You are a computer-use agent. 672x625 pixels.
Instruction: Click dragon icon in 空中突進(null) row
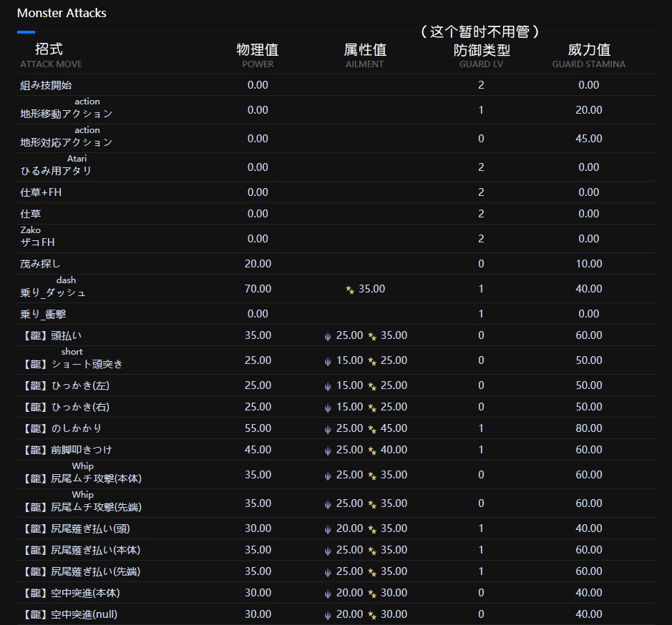pyautogui.click(x=328, y=615)
